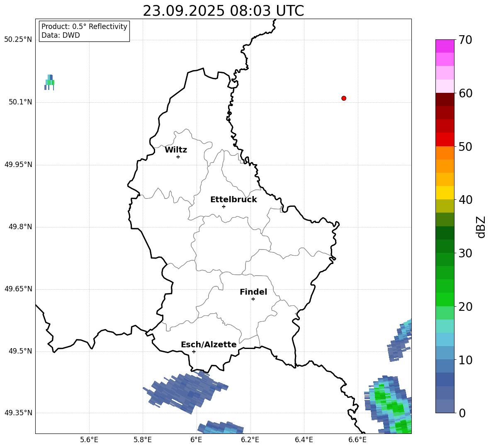Click the Findel city label
The height and width of the screenshot is (448, 491).
pos(253,292)
